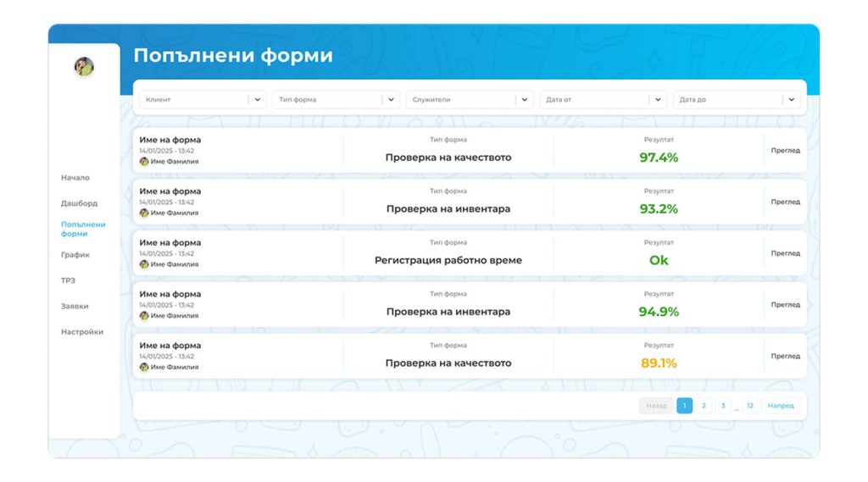Open the Дата от date dropdown
Screen dimensions: 868x482
(603, 100)
